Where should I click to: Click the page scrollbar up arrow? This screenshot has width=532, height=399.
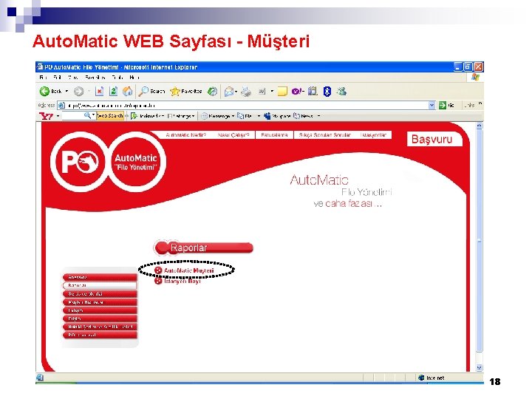click(479, 126)
